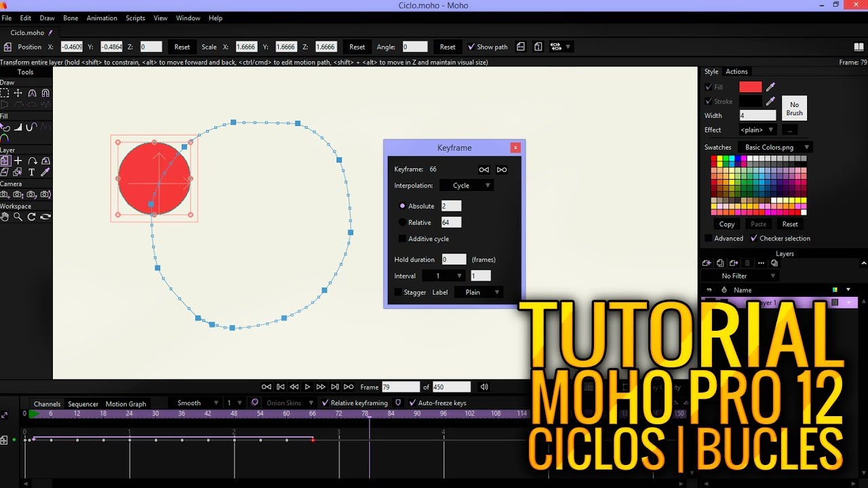Open the Effect plain dropdown

pyautogui.click(x=757, y=129)
